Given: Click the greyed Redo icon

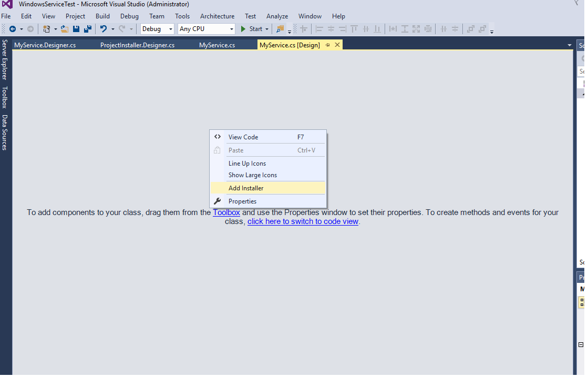Looking at the screenshot, I should tap(122, 29).
